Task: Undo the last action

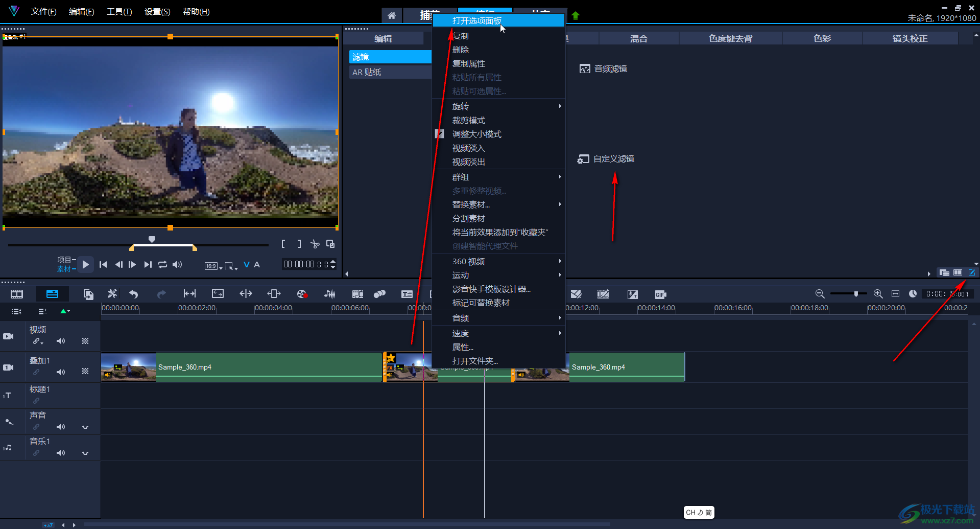Action: (134, 294)
